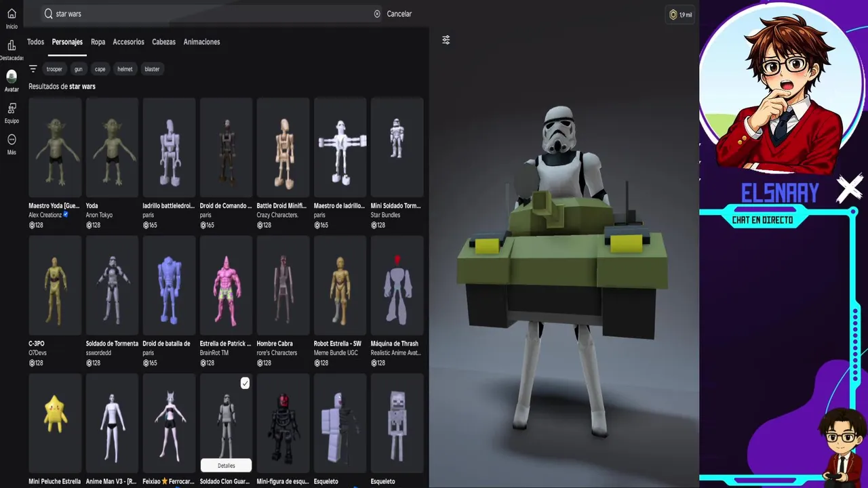Open creator rore's Characters link
Viewport: 868px width, 488px height.
(277, 353)
